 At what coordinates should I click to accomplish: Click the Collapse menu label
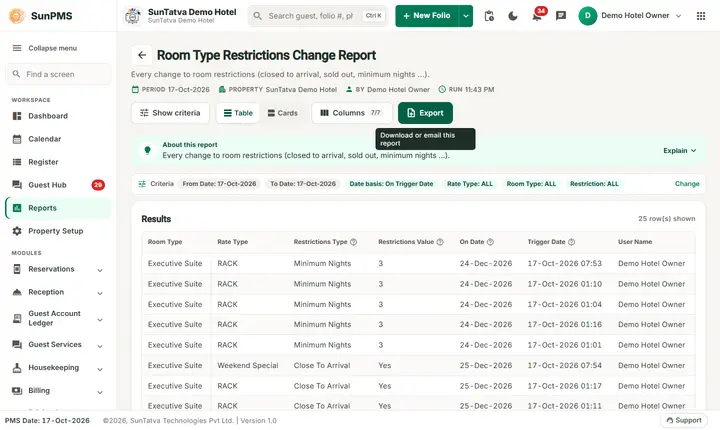[52, 48]
